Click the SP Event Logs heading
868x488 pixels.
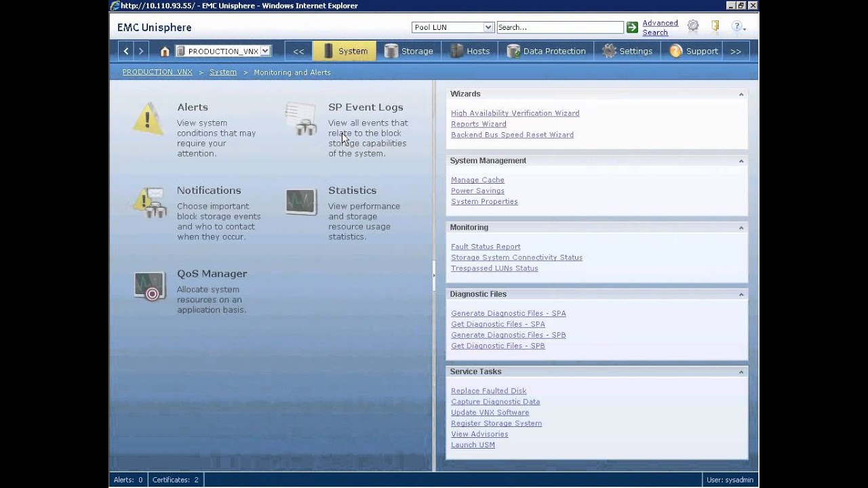[x=366, y=107]
